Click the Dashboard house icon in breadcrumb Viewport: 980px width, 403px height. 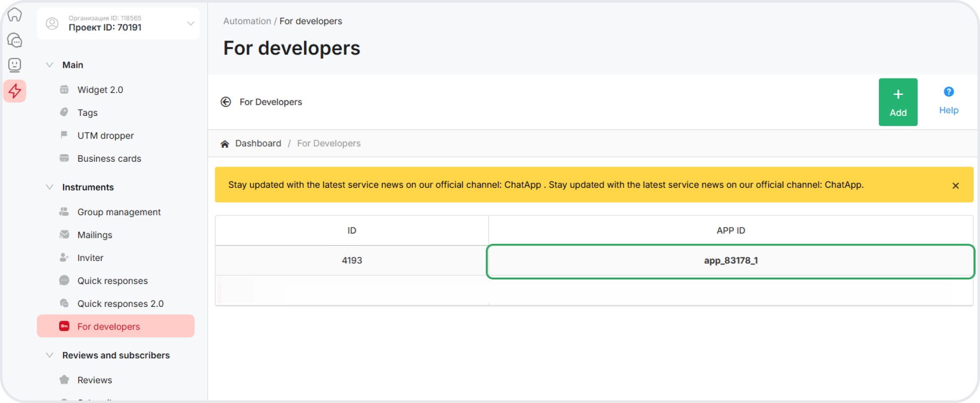225,144
